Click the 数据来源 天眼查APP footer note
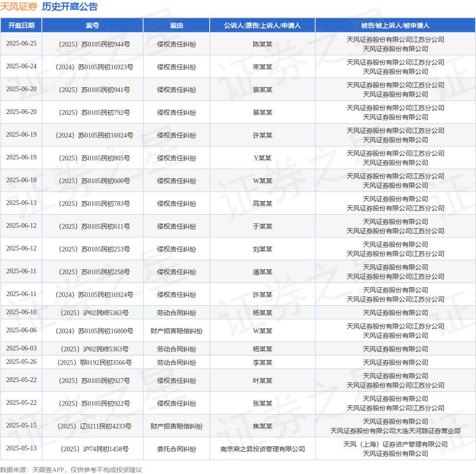Screen dimensions: 476x474 (71, 470)
